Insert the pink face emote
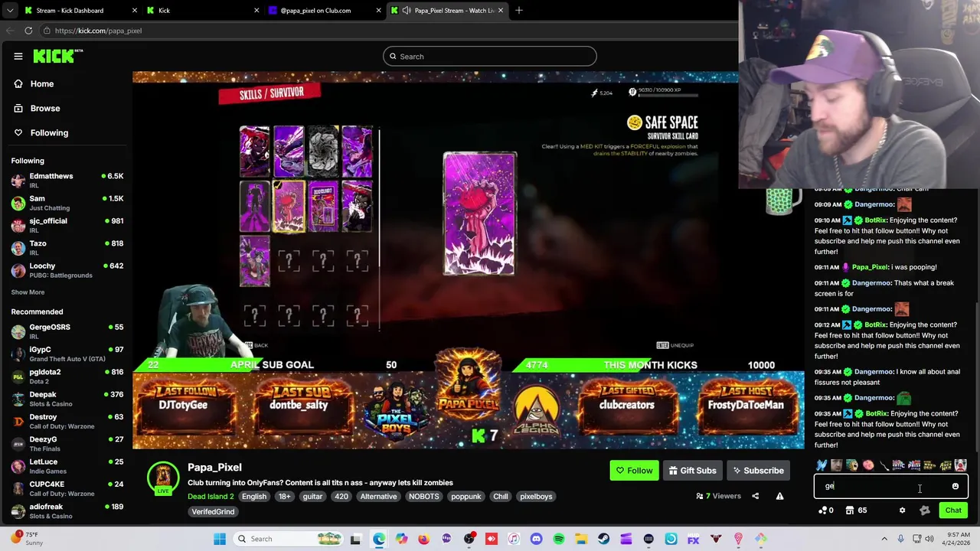The image size is (980, 551). coord(868,465)
